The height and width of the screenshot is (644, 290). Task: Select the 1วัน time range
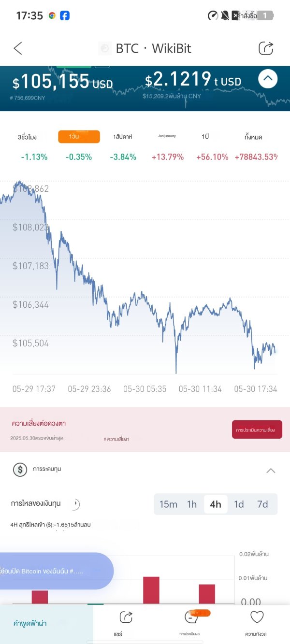[x=79, y=137]
